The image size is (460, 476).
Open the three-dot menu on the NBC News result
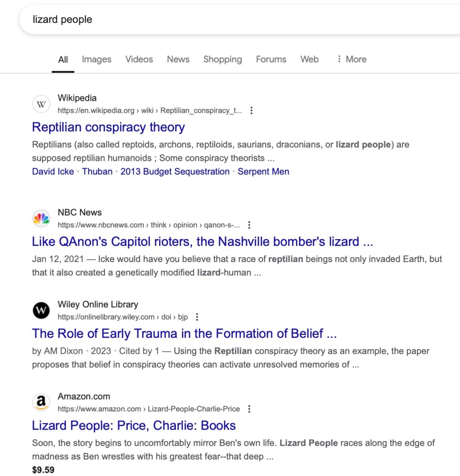pyautogui.click(x=249, y=225)
